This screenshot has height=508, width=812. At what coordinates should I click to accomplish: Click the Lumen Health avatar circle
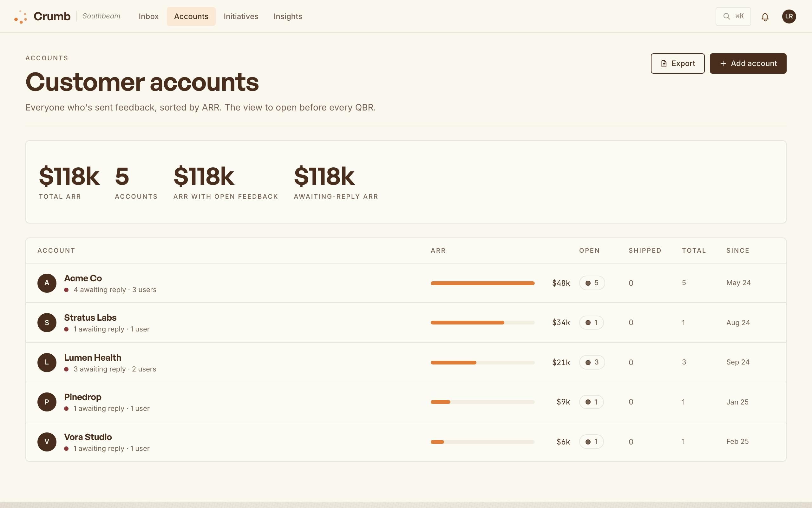(x=47, y=362)
